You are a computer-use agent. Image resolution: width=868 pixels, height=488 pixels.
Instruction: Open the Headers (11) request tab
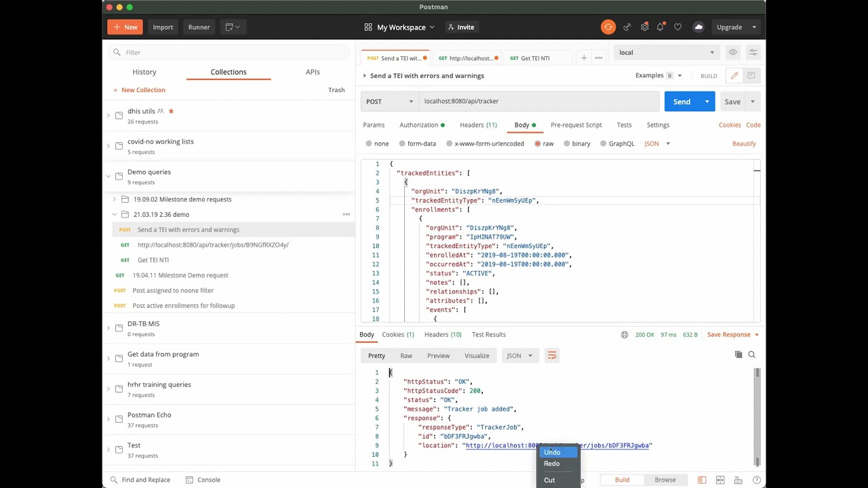coord(478,125)
